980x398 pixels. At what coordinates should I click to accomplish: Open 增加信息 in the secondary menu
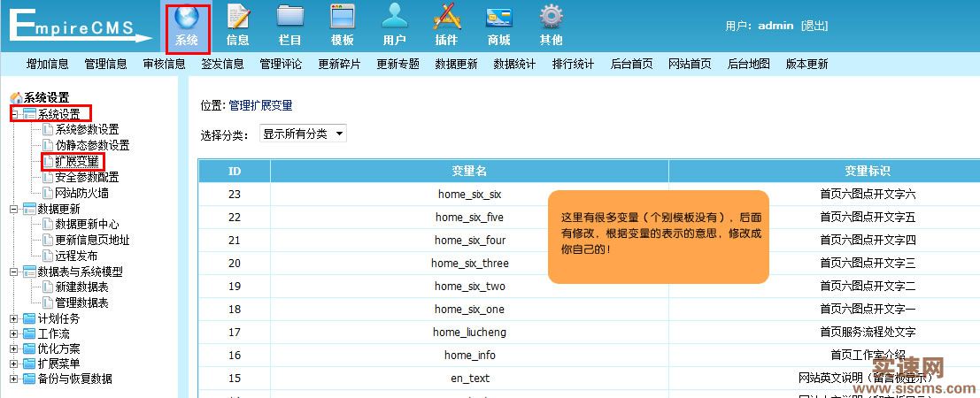pyautogui.click(x=48, y=64)
